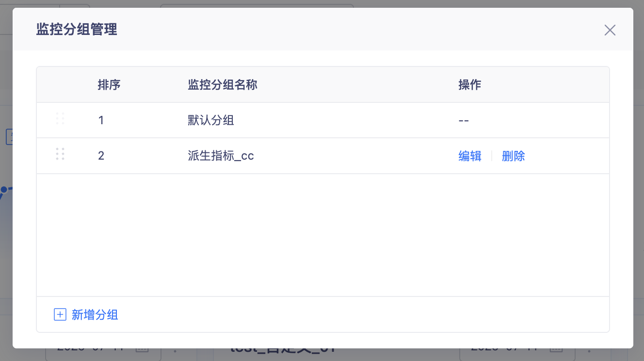The height and width of the screenshot is (361, 644).
Task: Click sort number 2 in the second row
Action: pos(101,156)
